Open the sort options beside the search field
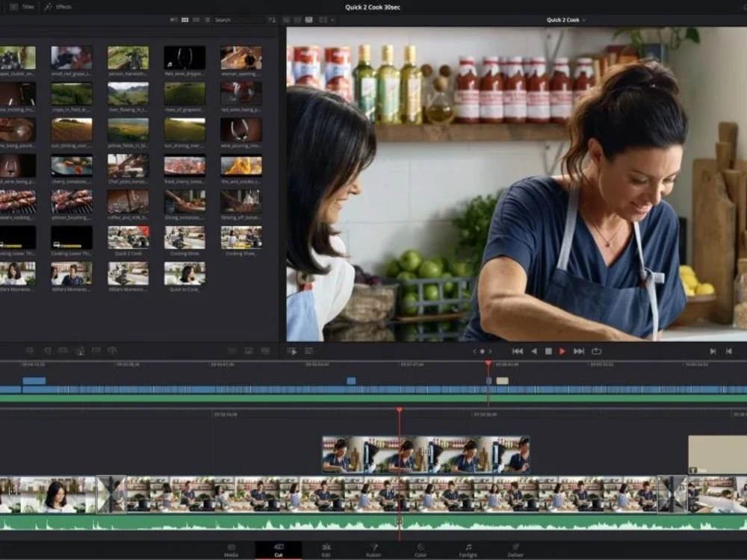 coord(272,20)
